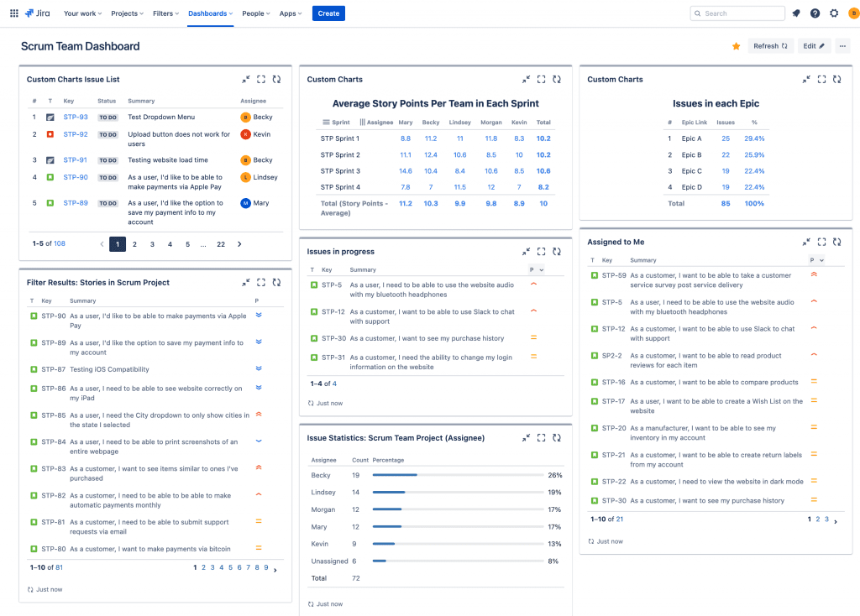Expand the Projects dropdown menu
The image size is (860, 616).
tap(128, 13)
